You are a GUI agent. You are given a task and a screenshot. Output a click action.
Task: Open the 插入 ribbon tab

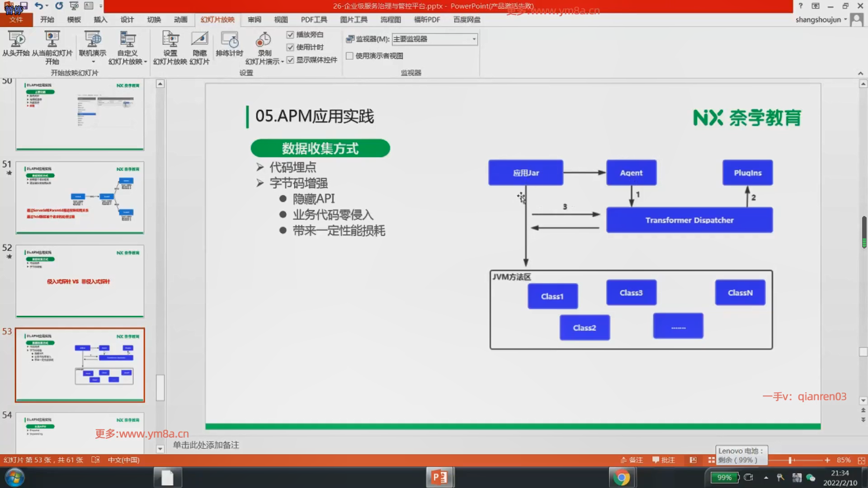100,19
